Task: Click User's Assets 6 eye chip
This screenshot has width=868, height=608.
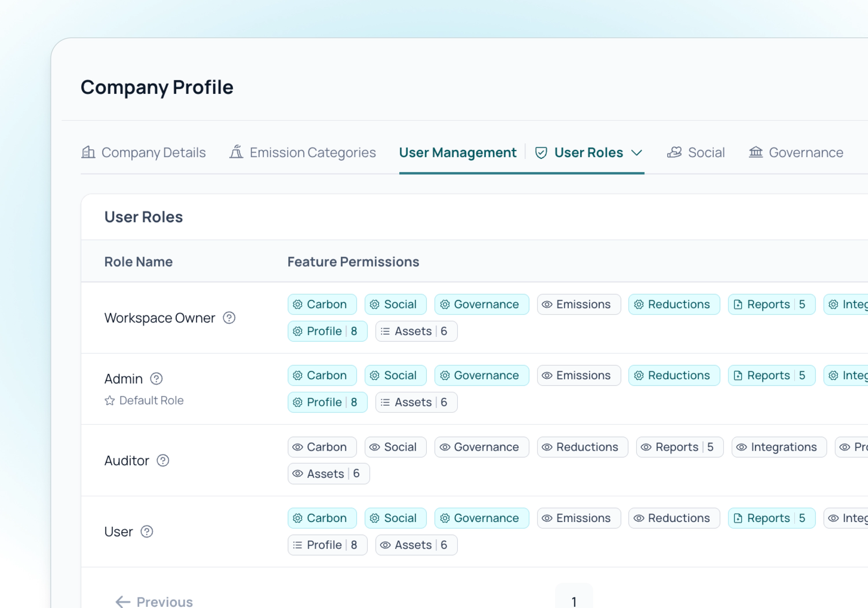Action: coord(416,545)
